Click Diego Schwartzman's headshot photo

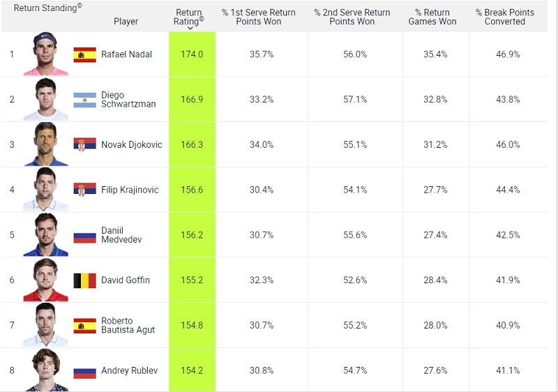tap(45, 100)
